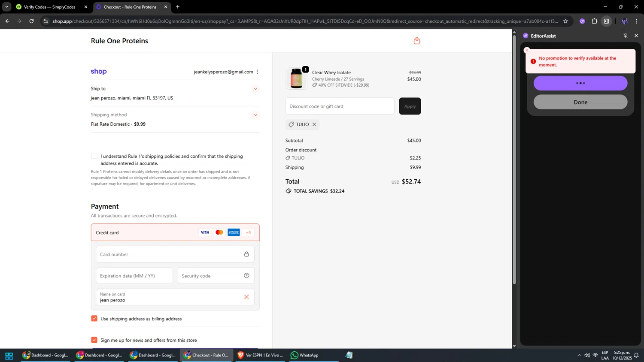Reload the checkout page

pyautogui.click(x=31, y=21)
